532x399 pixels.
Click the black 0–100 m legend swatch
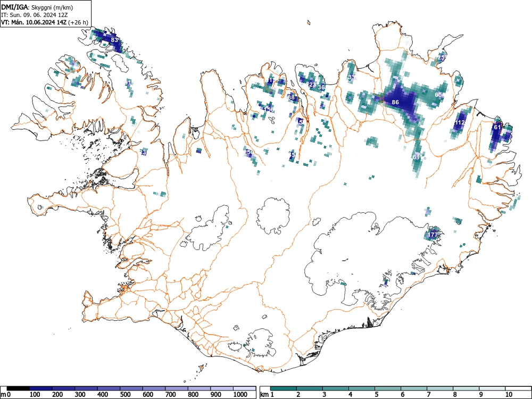click(x=18, y=388)
